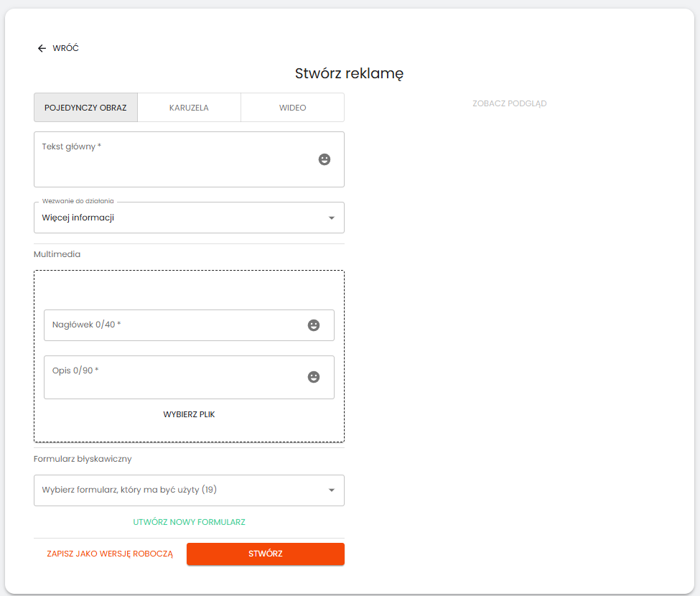The height and width of the screenshot is (596, 700).
Task: Click into the Nagłówek 0/40 input
Action: (x=172, y=325)
